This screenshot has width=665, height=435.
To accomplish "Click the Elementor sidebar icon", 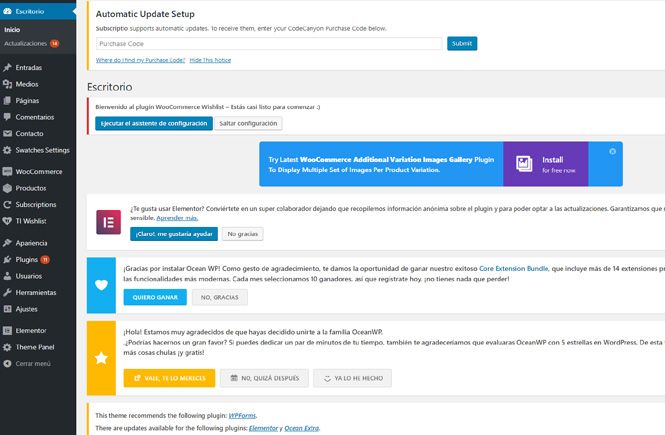I will pos(7,331).
